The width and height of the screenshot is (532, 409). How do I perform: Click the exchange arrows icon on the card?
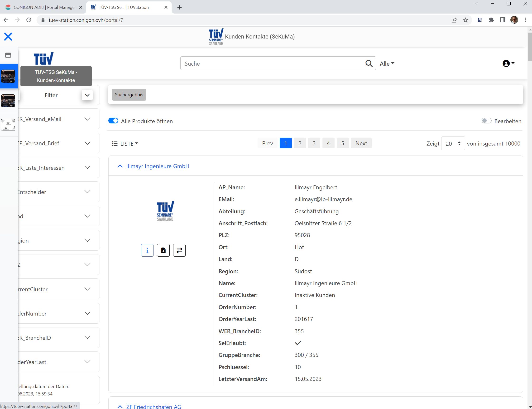point(179,250)
